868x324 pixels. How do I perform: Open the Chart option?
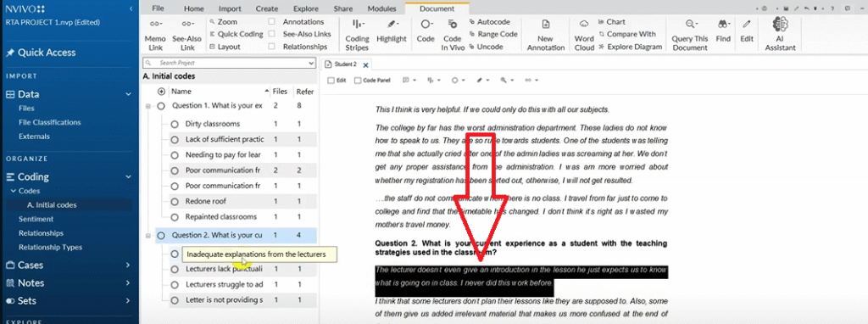tap(612, 21)
